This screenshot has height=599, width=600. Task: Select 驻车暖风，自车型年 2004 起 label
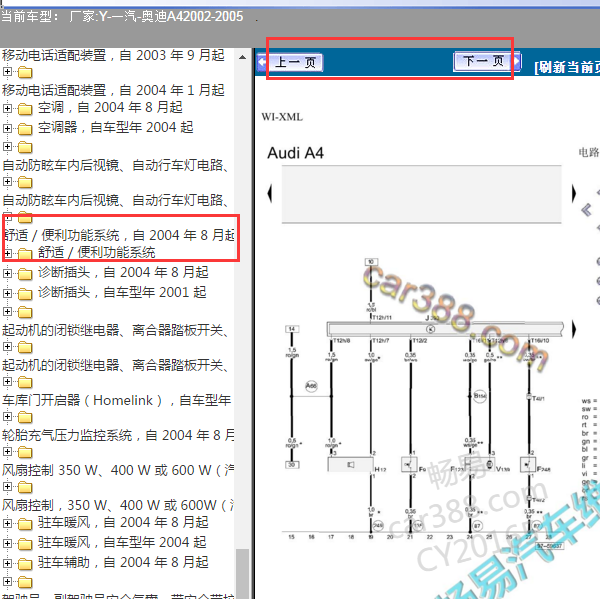click(x=122, y=542)
